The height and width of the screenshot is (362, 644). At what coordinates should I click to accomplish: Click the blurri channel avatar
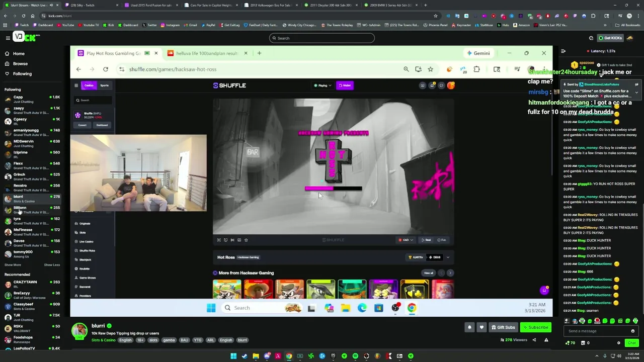pos(79,331)
